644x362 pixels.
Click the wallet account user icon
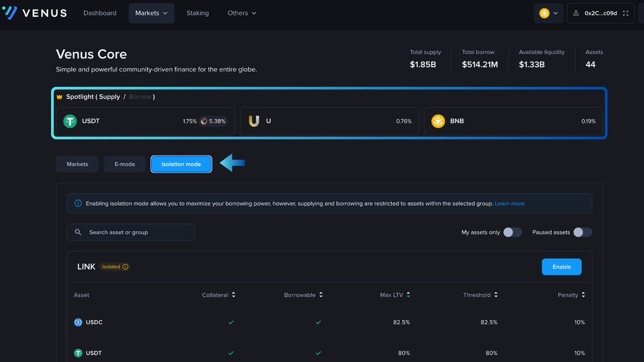(x=576, y=13)
